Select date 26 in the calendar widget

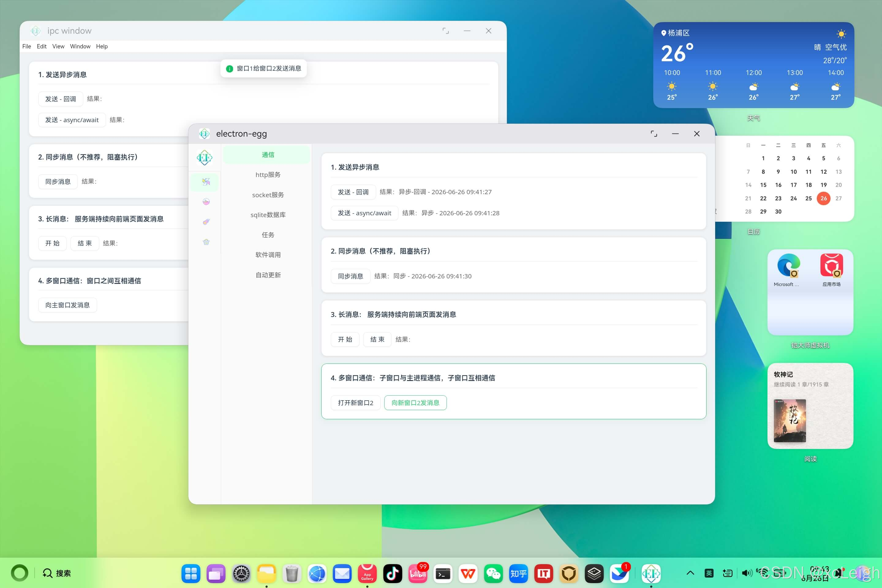[824, 198]
